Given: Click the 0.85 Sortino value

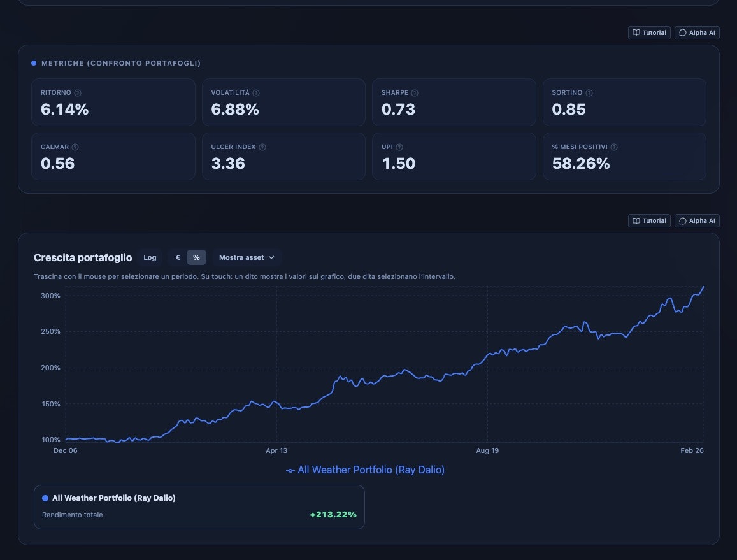Looking at the screenshot, I should [x=569, y=110].
